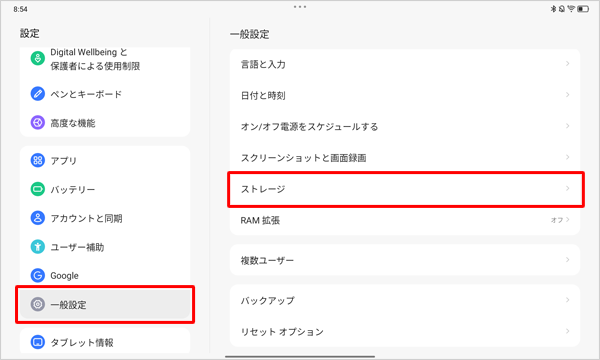Tap the アカウントと同期 person icon
600x360 pixels.
[x=38, y=218]
